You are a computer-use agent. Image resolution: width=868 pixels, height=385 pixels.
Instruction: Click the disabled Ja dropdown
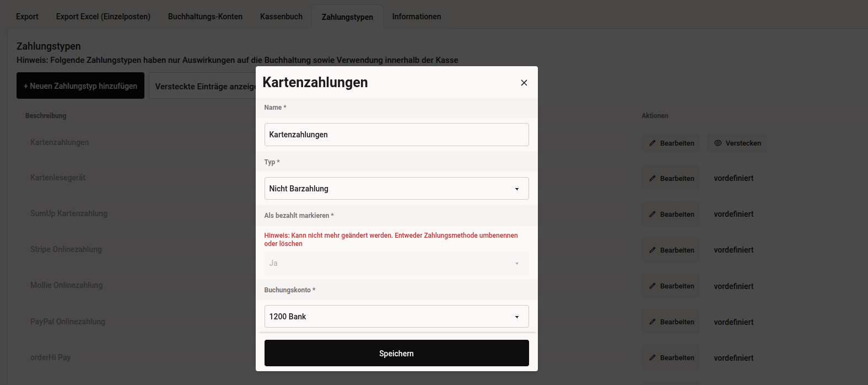(396, 264)
